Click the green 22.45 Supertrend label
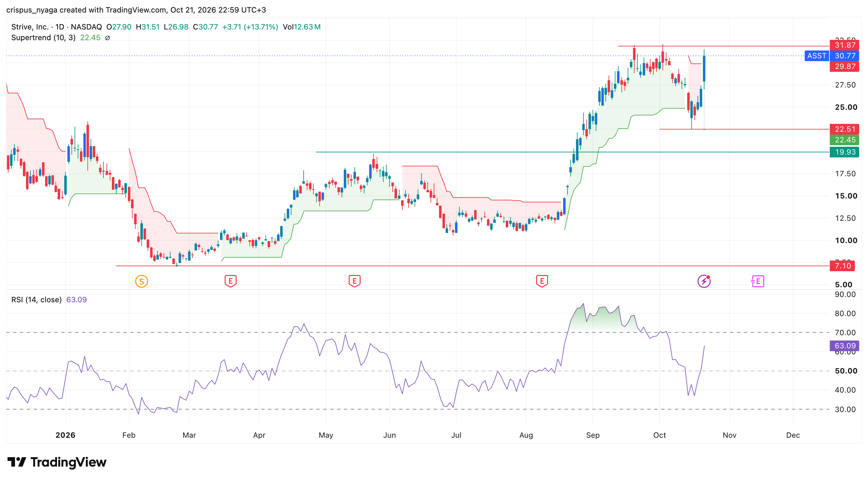Viewport: 868px width, 481px height. 844,140
